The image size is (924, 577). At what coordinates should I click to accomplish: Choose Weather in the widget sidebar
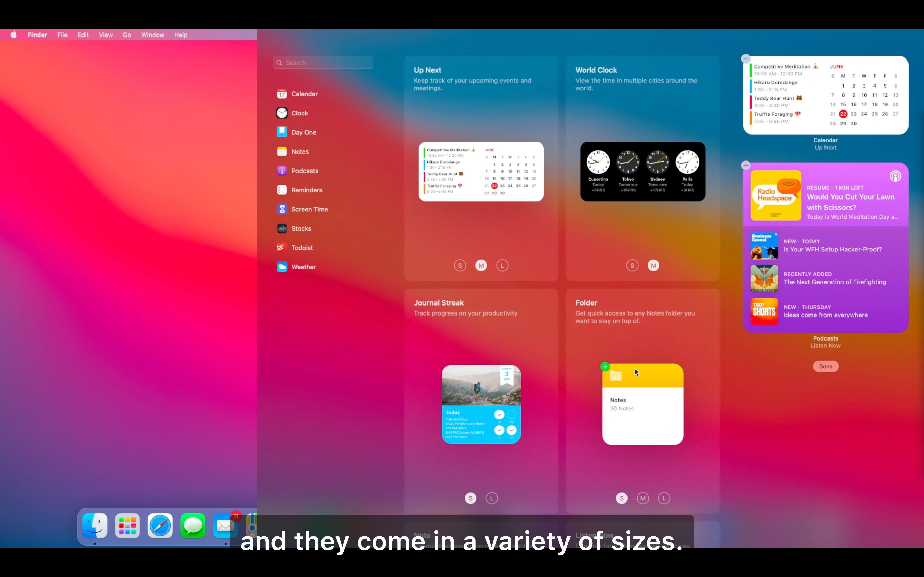(x=303, y=267)
